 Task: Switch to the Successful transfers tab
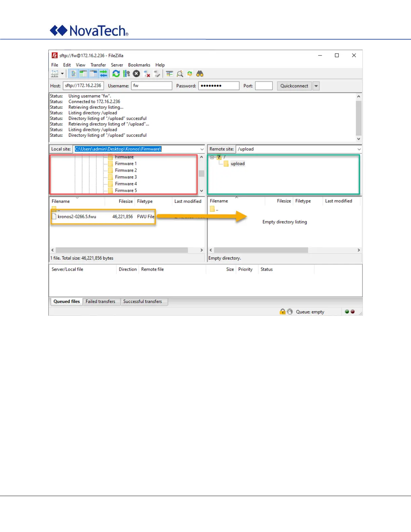click(142, 302)
